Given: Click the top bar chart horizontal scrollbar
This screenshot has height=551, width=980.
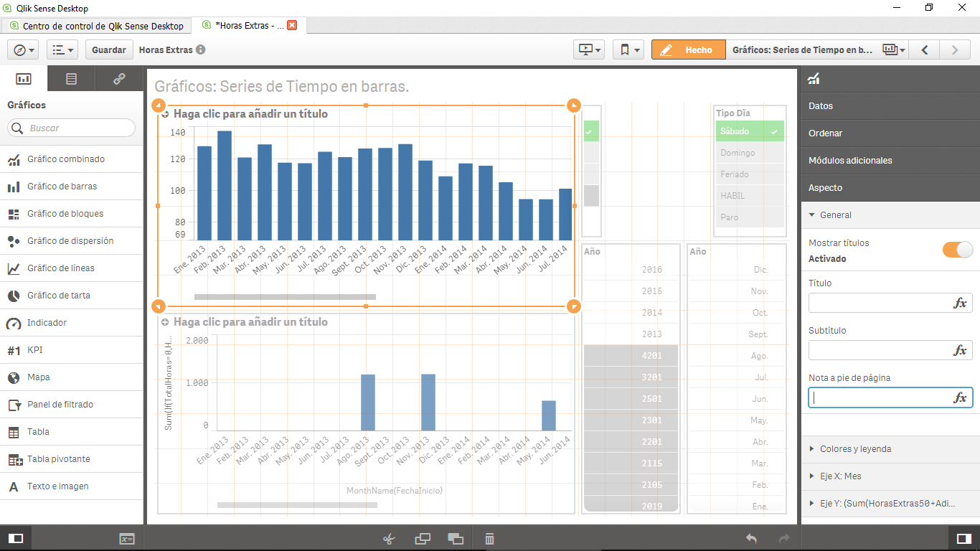Looking at the screenshot, I should point(285,296).
